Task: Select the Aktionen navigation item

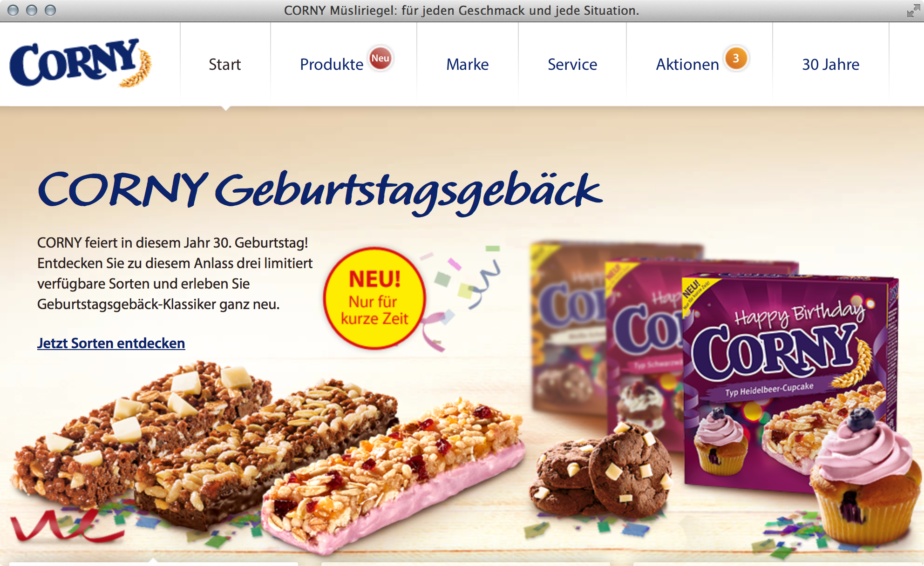Action: click(x=687, y=64)
